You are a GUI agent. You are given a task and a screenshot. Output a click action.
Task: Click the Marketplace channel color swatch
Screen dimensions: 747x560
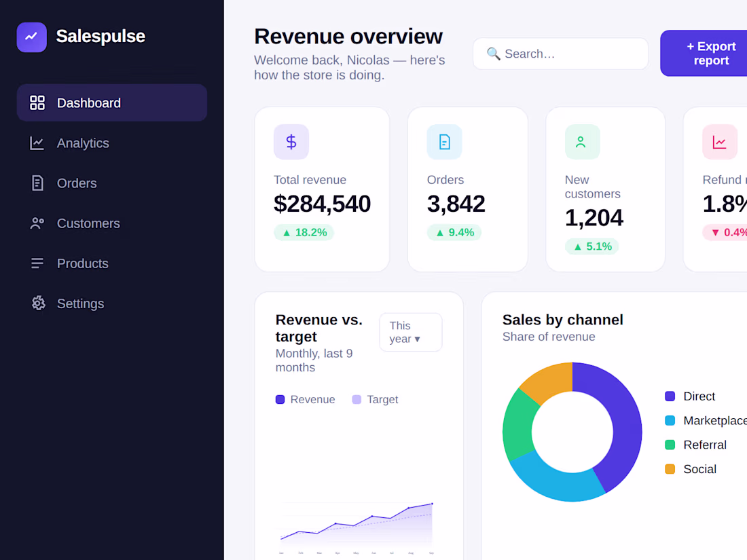(x=670, y=420)
